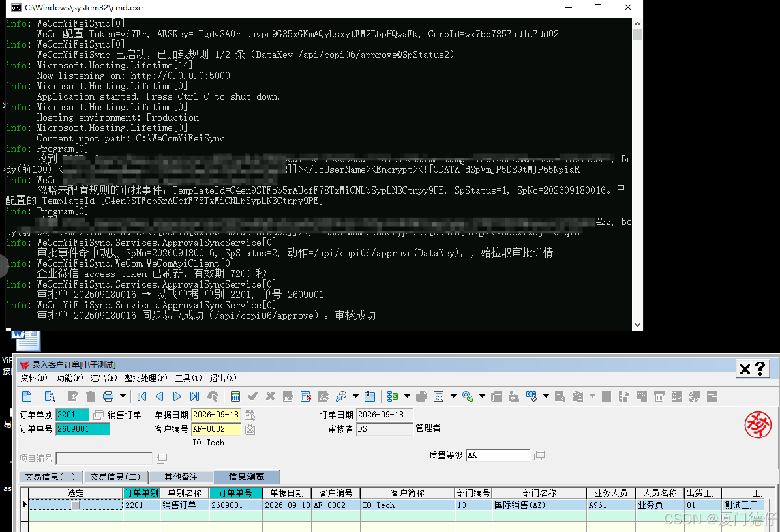Select the 信息浏览 tab
This screenshot has width=780, height=532.
[247, 477]
